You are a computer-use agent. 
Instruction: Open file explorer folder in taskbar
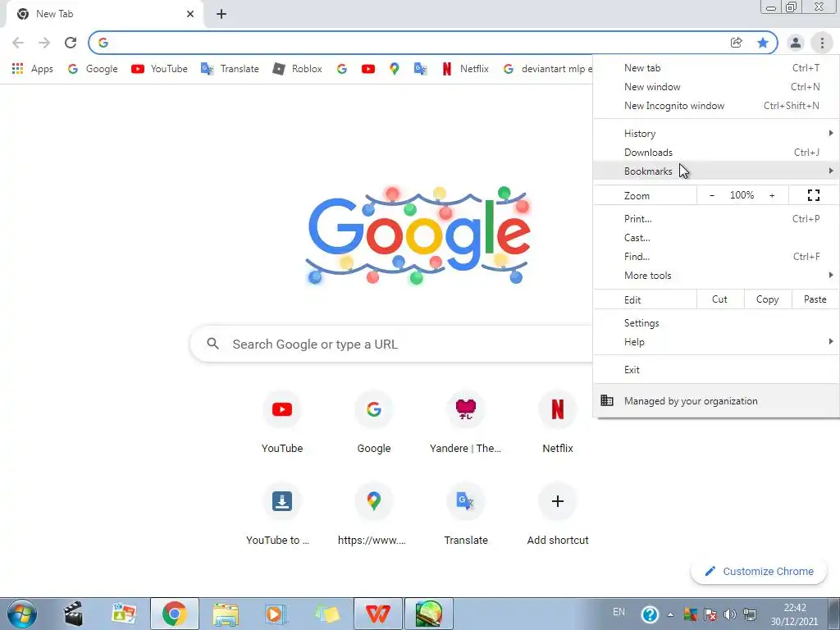click(x=226, y=614)
